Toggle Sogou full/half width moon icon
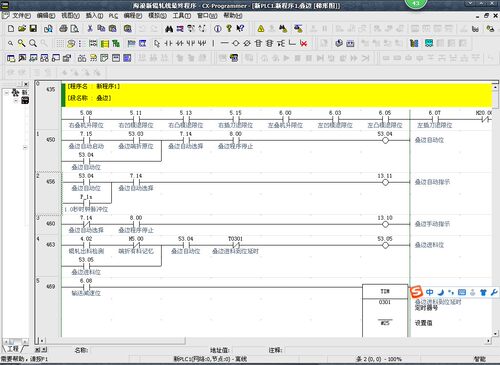The image size is (500, 365). pos(441,292)
